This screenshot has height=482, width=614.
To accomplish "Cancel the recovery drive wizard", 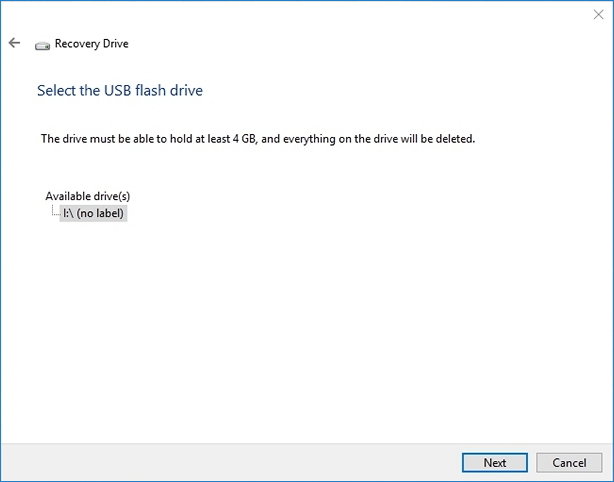I will tap(569, 462).
